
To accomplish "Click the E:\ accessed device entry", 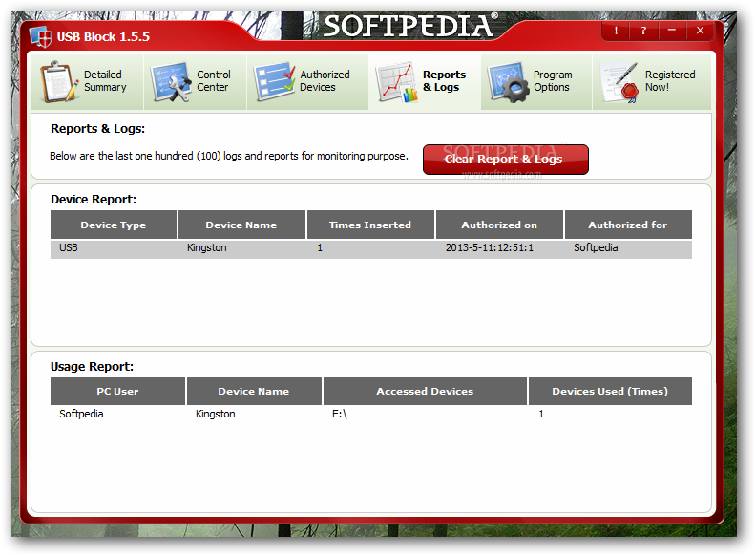I will (340, 414).
